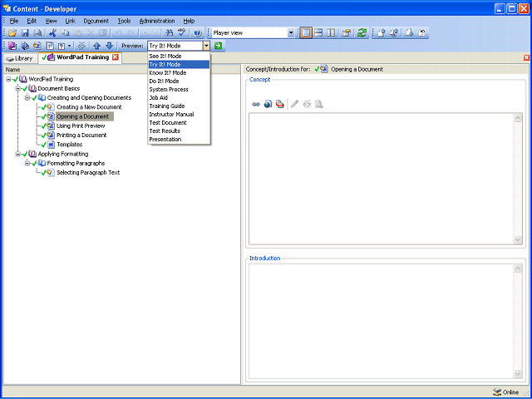Collapse the Applying Formatting node
The width and height of the screenshot is (532, 399).
click(18, 154)
